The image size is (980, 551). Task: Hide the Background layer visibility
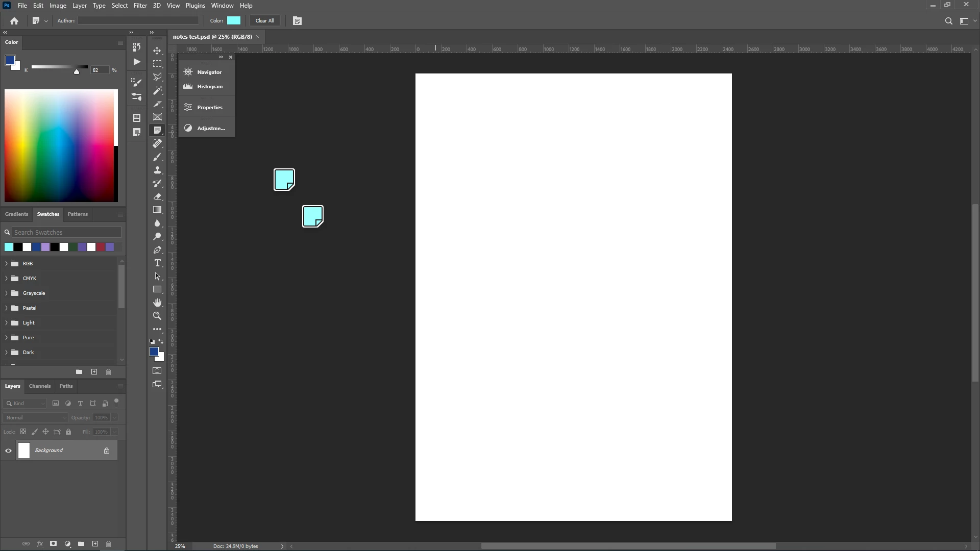pos(8,450)
